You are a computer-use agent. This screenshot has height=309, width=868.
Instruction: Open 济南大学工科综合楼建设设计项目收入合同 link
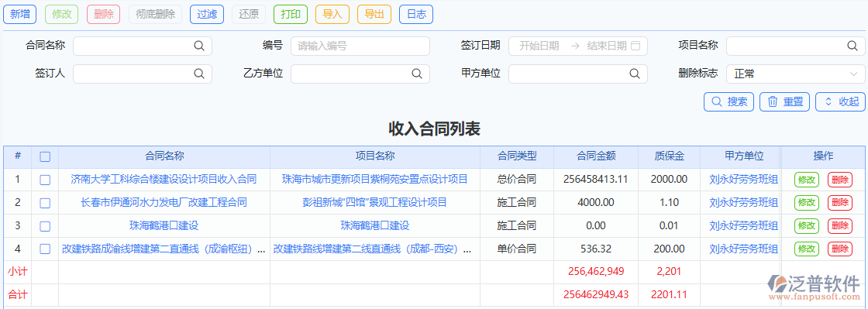[x=164, y=179]
